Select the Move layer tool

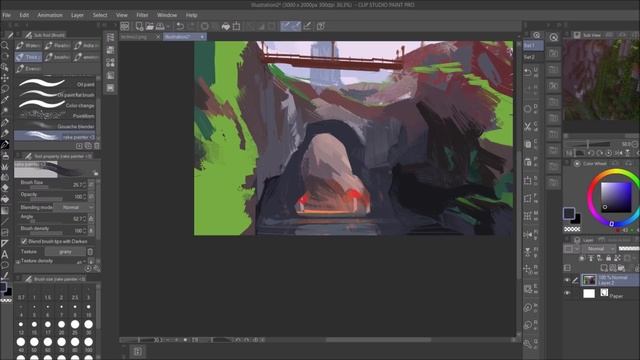(5, 78)
